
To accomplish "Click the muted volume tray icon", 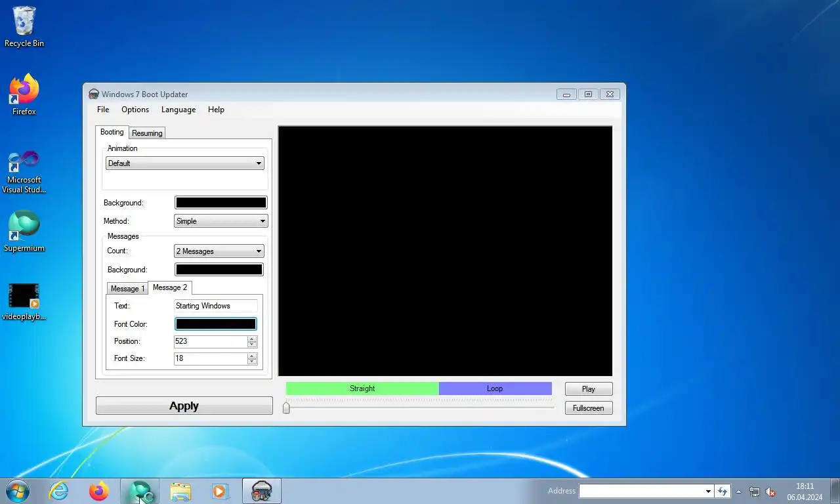I will pos(771,492).
